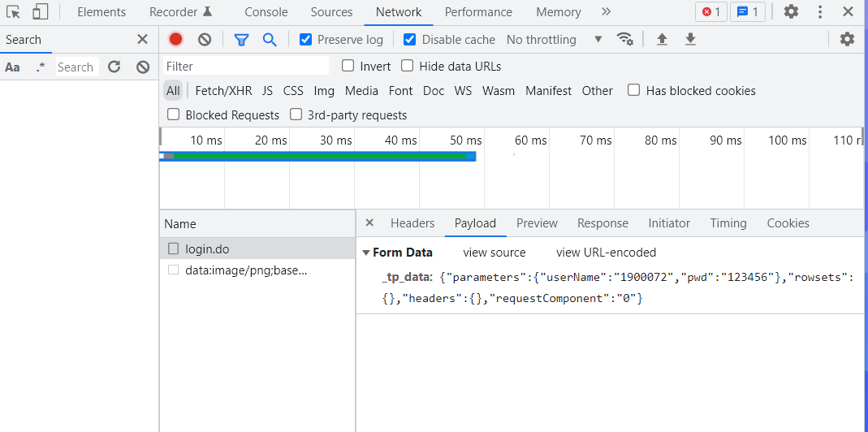Viewport: 868px width, 432px height.
Task: Enable the Invert filter checkbox
Action: [348, 66]
